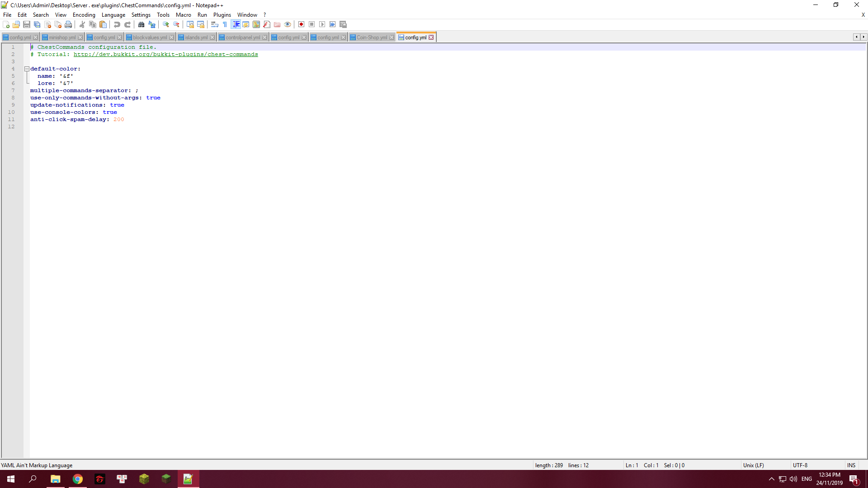Image resolution: width=868 pixels, height=488 pixels.
Task: Click the Copy toolbar icon
Action: point(93,24)
